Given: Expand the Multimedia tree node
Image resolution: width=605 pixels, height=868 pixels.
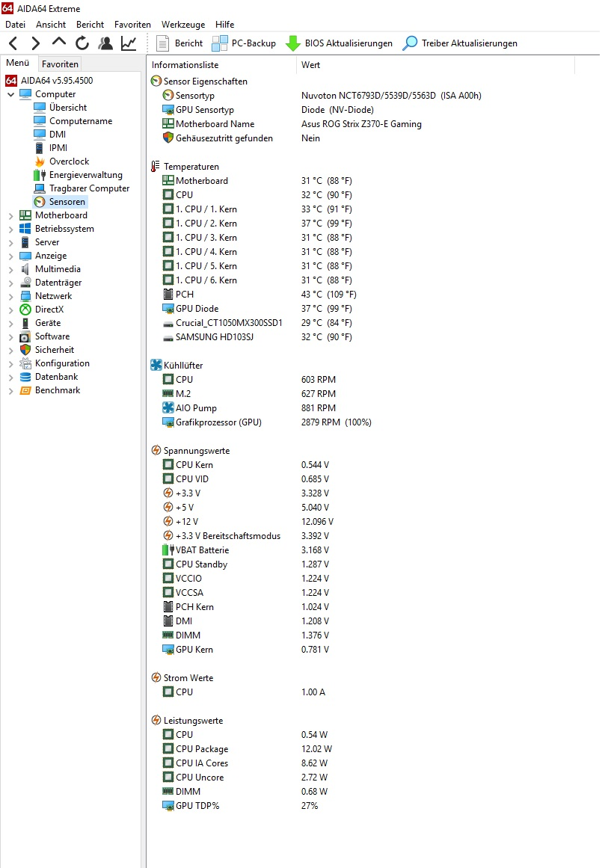Looking at the screenshot, I should click(x=10, y=269).
